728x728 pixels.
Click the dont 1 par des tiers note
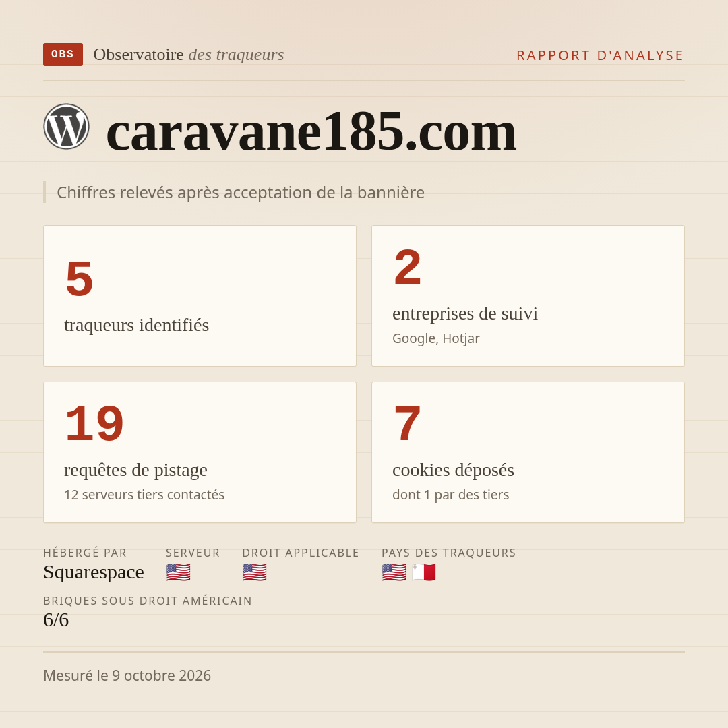pos(451,495)
